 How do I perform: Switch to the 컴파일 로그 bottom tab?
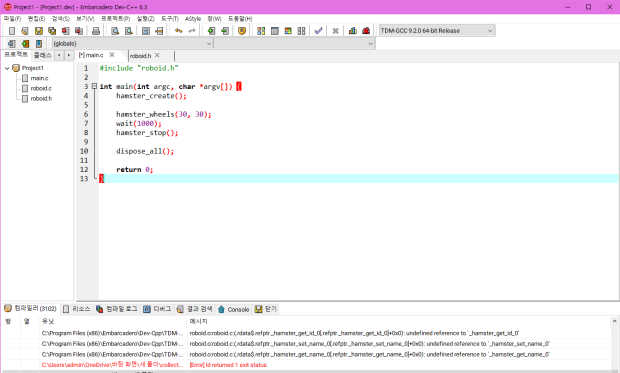point(117,309)
